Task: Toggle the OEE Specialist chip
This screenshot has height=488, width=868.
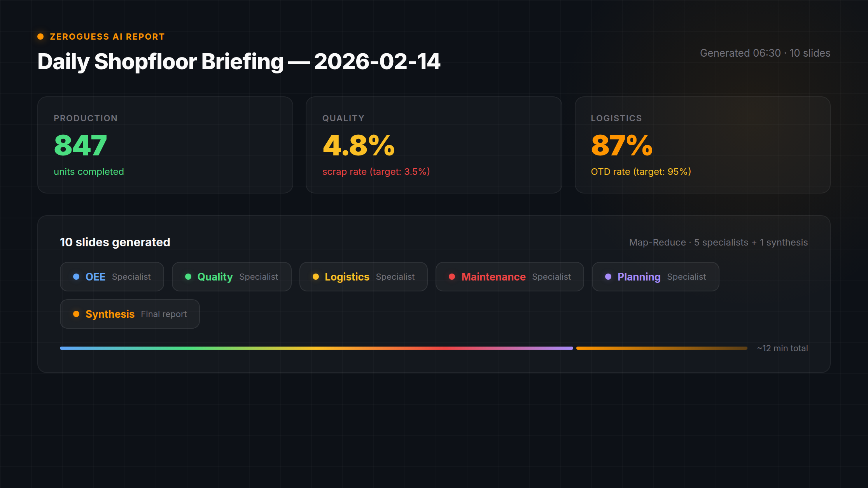Action: click(x=112, y=277)
